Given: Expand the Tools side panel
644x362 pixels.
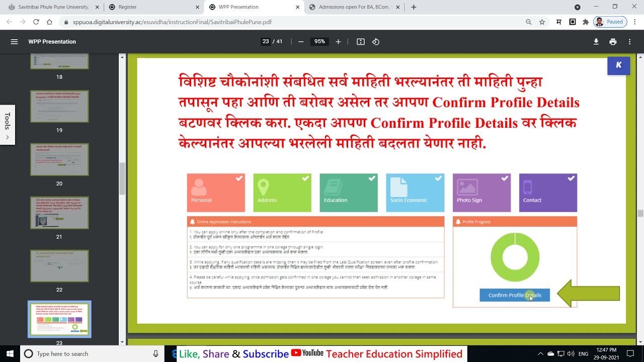Looking at the screenshot, I should point(7,125).
